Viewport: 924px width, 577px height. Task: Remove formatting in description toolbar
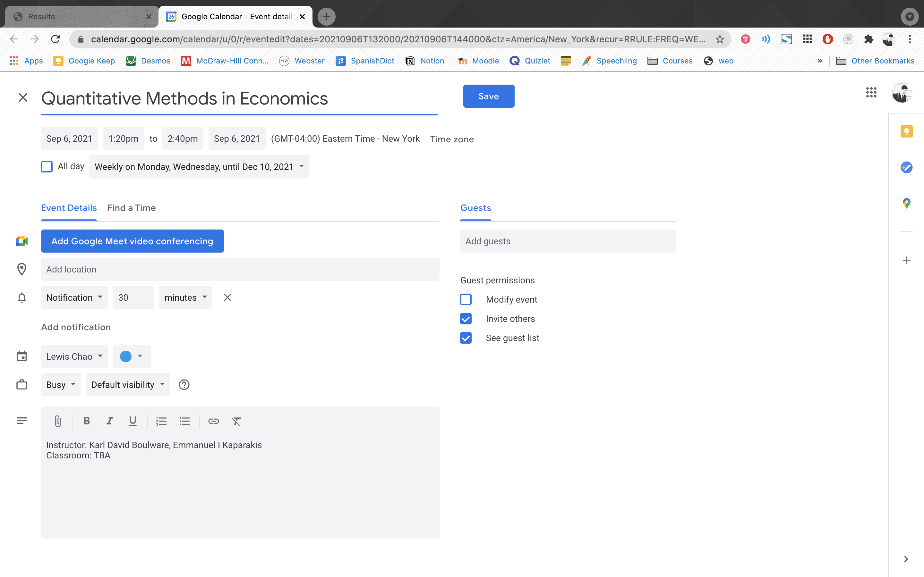click(236, 421)
